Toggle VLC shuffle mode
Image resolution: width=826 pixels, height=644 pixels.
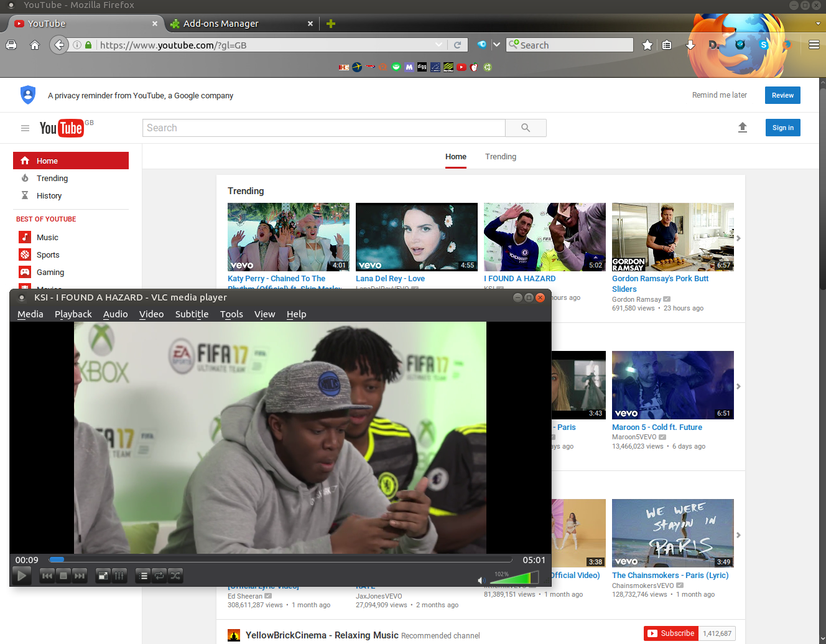175,576
